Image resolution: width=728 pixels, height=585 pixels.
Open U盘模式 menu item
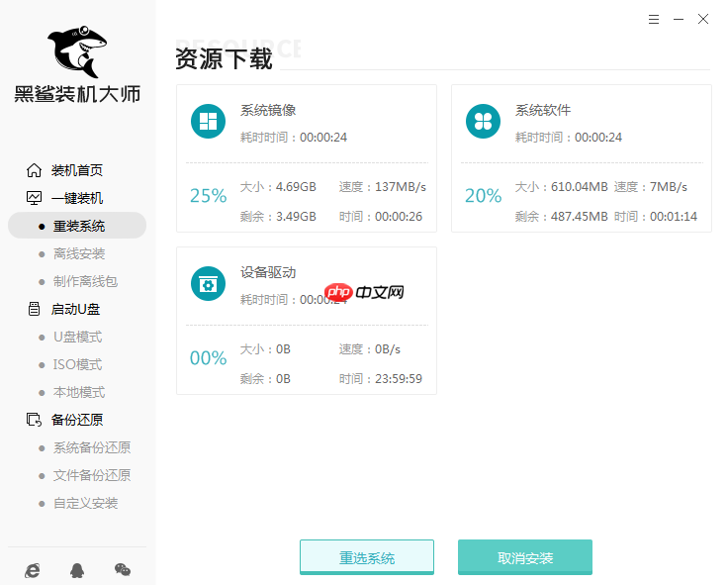click(77, 337)
